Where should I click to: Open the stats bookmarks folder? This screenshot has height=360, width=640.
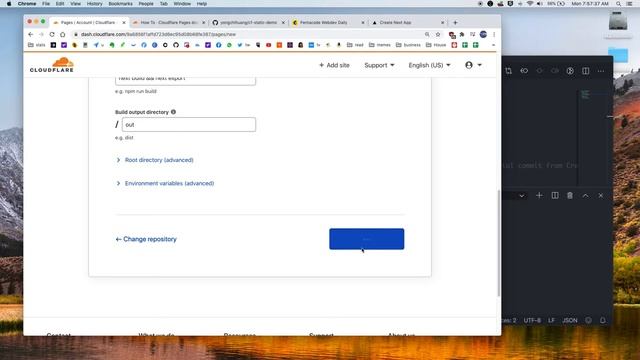coord(36,45)
